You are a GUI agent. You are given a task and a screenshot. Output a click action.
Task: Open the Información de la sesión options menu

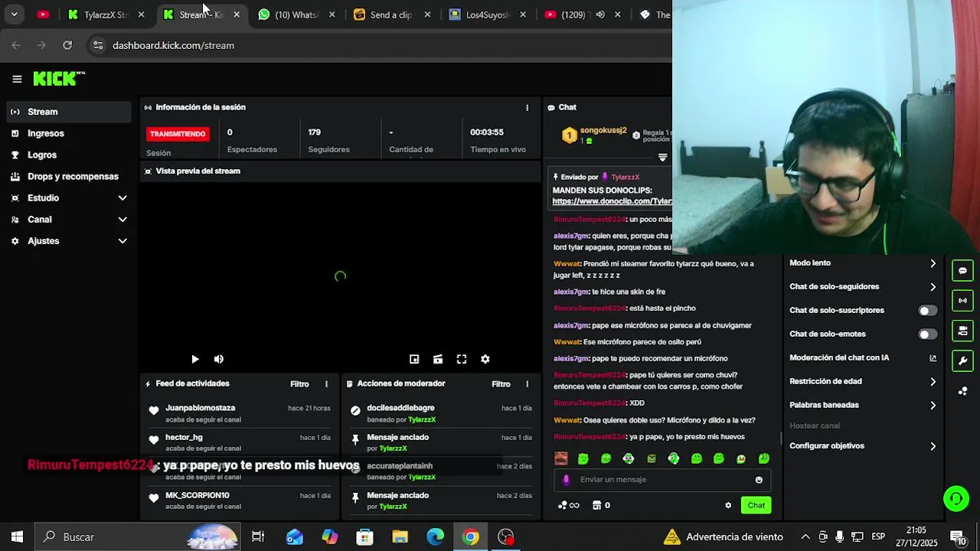point(527,108)
